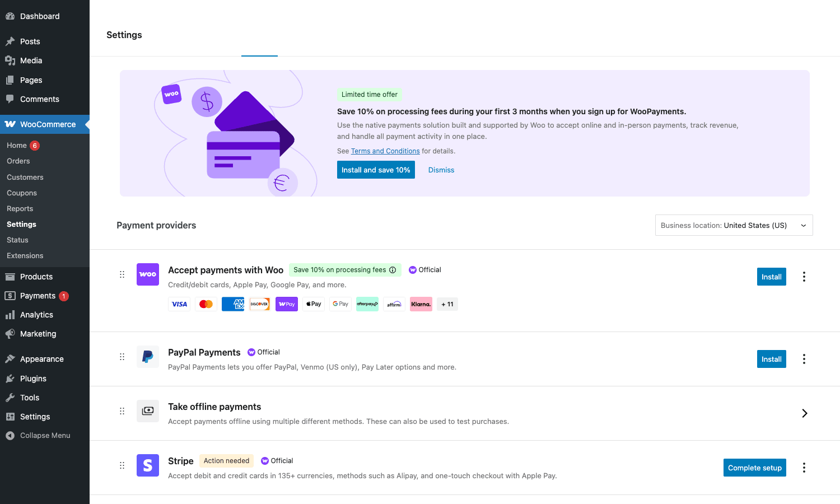Click the Payment providers heading
This screenshot has width=840, height=504.
click(x=156, y=225)
